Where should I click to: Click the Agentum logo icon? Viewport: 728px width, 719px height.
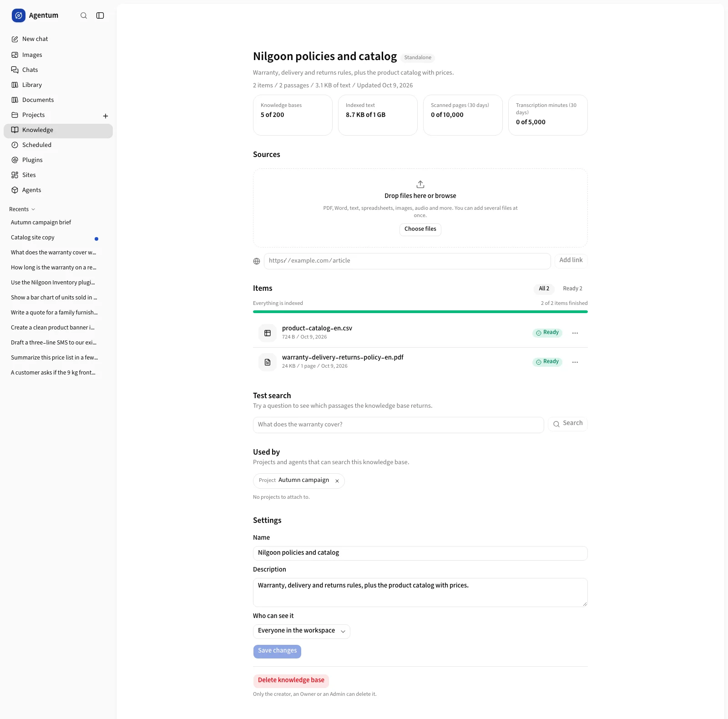19,15
